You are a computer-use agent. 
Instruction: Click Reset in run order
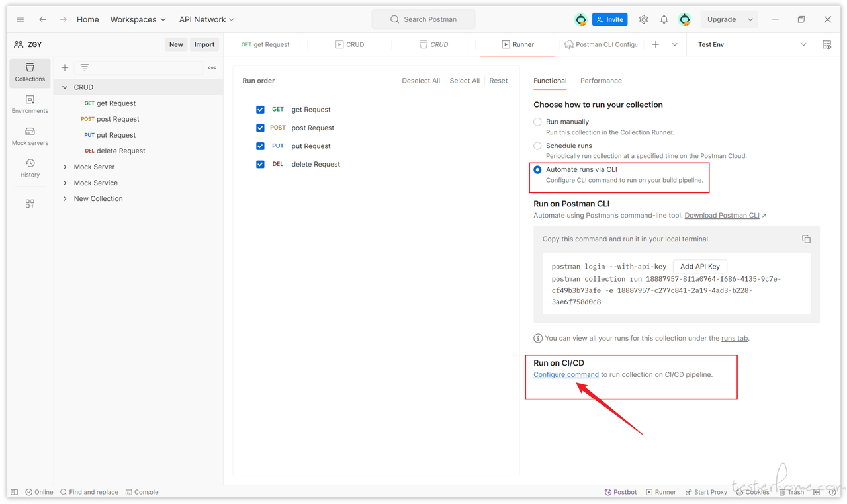tap(498, 81)
